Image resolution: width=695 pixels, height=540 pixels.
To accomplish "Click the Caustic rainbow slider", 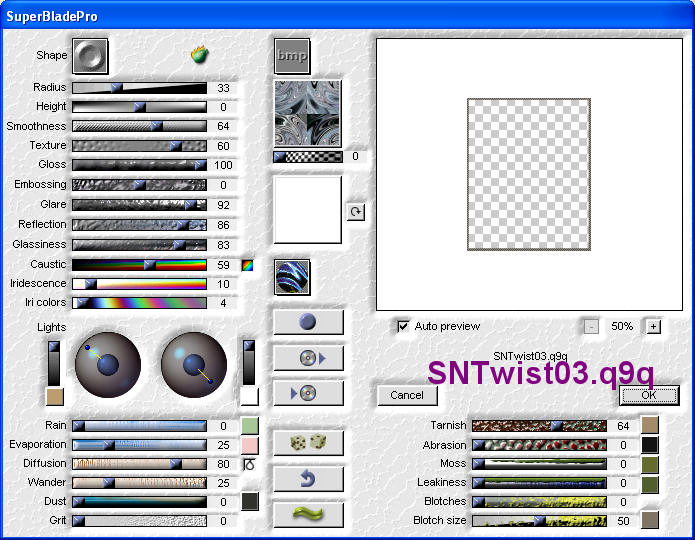I will (x=139, y=265).
